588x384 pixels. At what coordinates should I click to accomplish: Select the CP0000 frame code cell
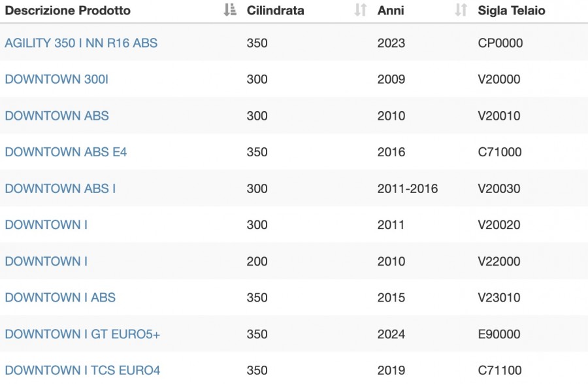[x=500, y=43]
